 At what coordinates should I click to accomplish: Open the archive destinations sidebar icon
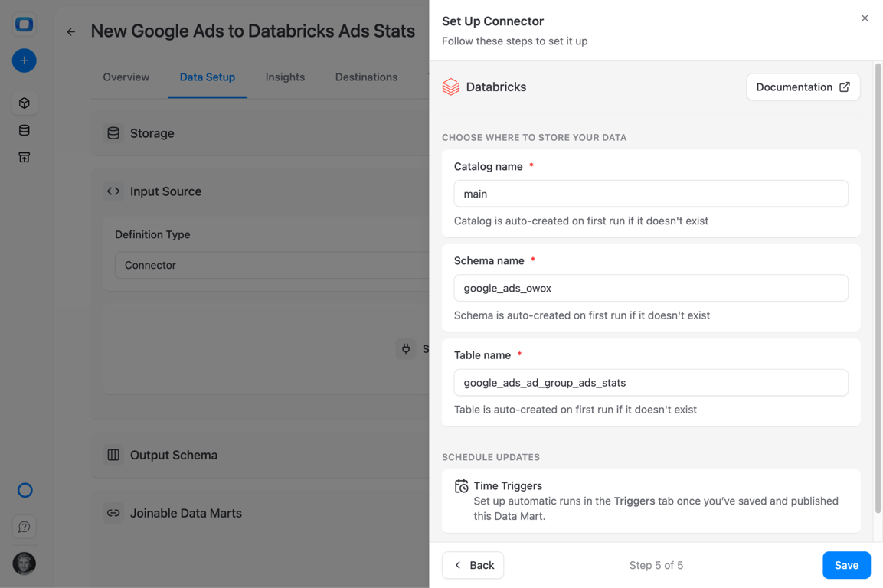[x=25, y=157]
